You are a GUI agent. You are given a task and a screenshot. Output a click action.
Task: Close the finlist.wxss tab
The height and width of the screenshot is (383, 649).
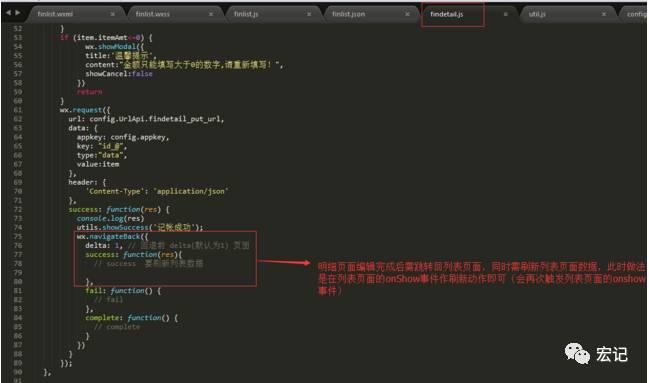(211, 14)
